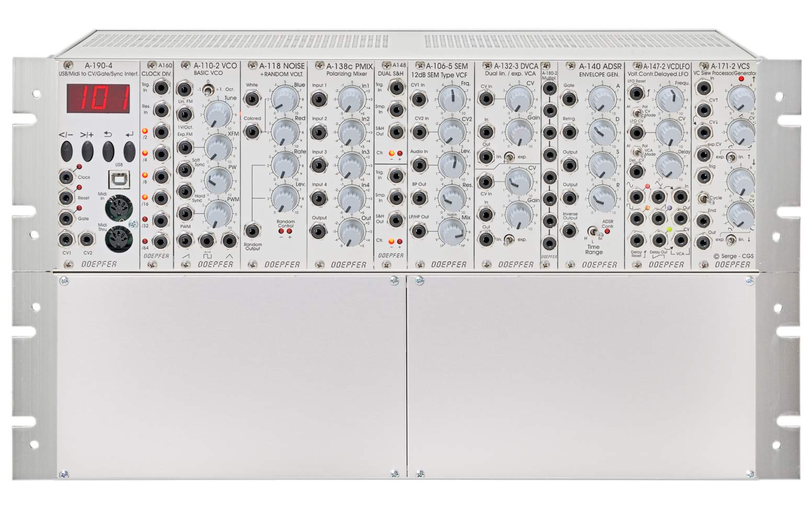The image size is (812, 523).
Task: Click the Reset jack on A-190-4
Action: pos(66,198)
